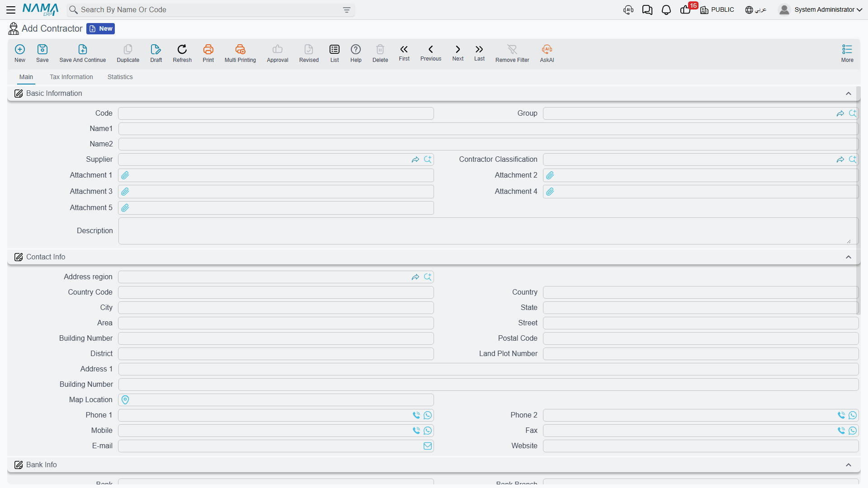Delete the contractor record

coord(380,53)
